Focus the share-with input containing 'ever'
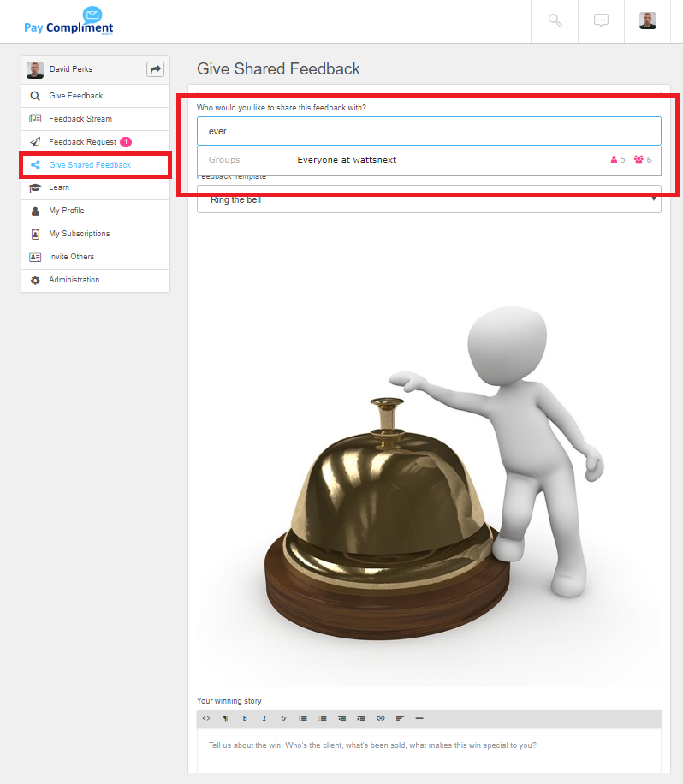Image resolution: width=683 pixels, height=784 pixels. click(429, 131)
